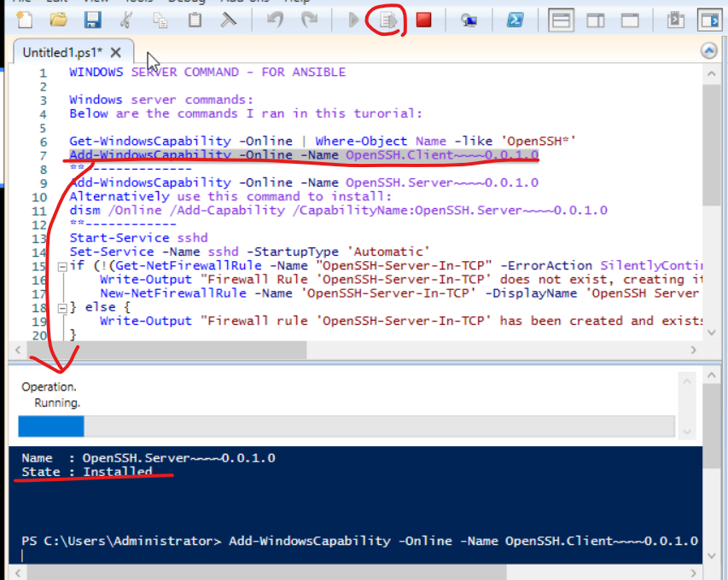728x580 pixels.
Task: Click script pane horizontal scrollbar right arrow
Action: [x=694, y=350]
